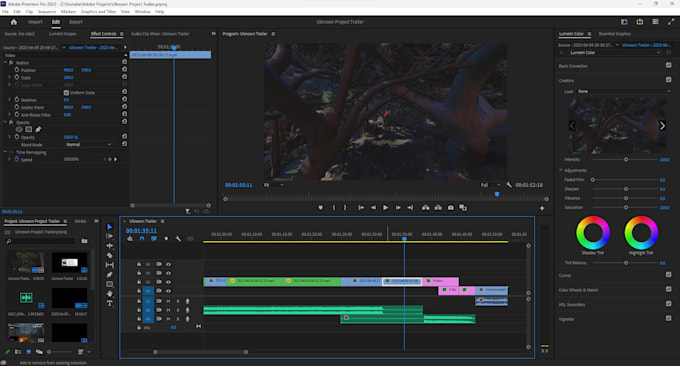Click Saturation slider handle
Screen dimensions: 680x366
click(x=626, y=207)
